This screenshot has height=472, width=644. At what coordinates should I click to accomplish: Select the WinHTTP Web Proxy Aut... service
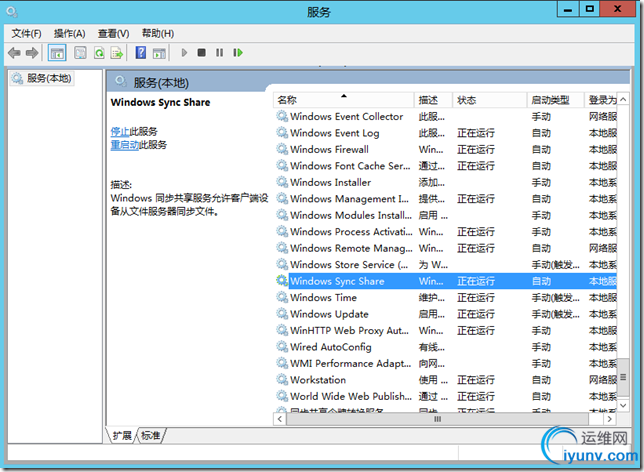(x=349, y=330)
